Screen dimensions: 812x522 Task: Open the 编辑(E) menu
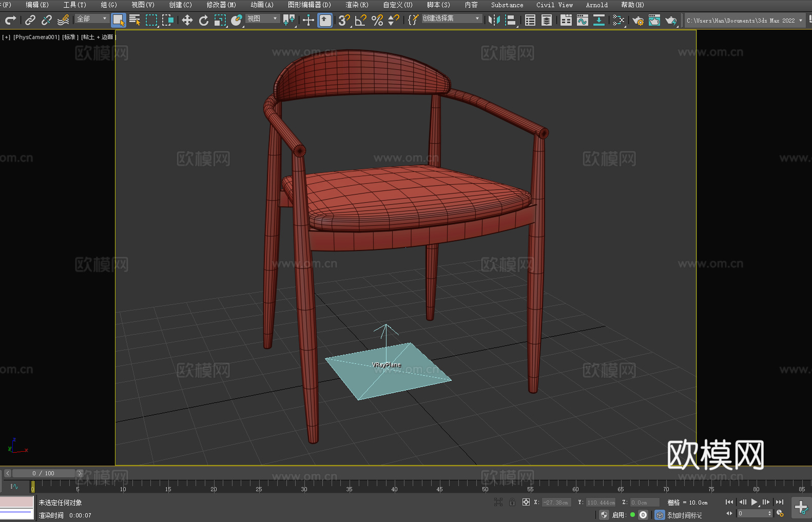pos(37,5)
